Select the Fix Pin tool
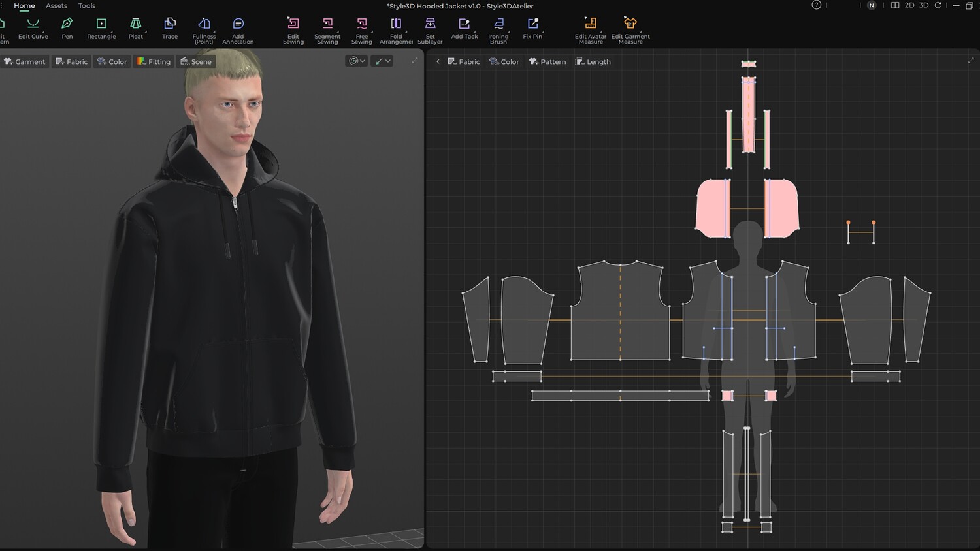Image resolution: width=980 pixels, height=551 pixels. 532,28
